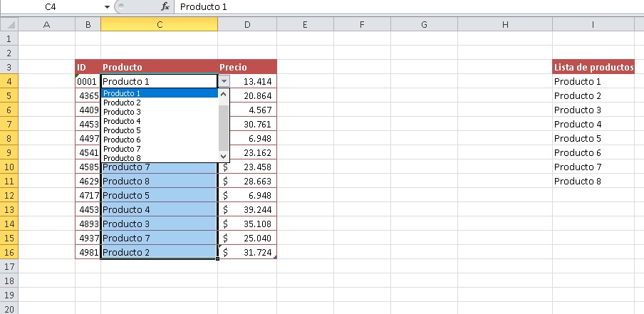
Task: Click the formula bar showing Producto 1
Action: click(x=406, y=6)
